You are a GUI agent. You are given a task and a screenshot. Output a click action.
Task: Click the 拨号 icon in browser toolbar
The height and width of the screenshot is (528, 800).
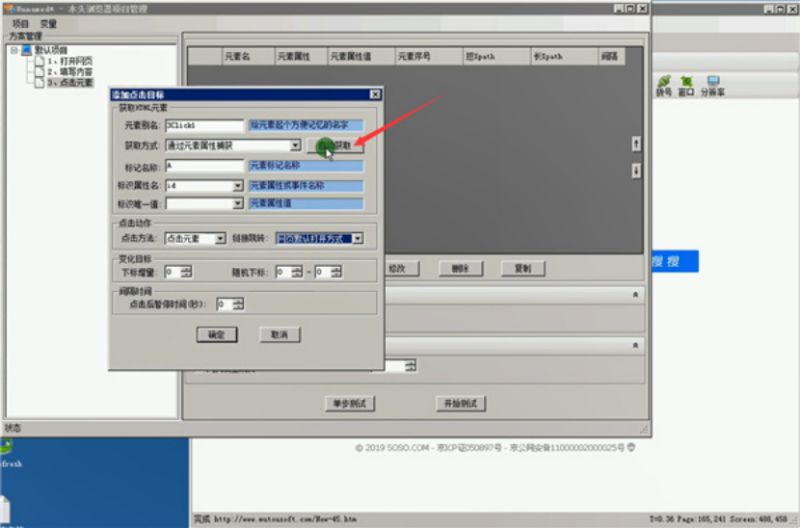click(x=664, y=85)
